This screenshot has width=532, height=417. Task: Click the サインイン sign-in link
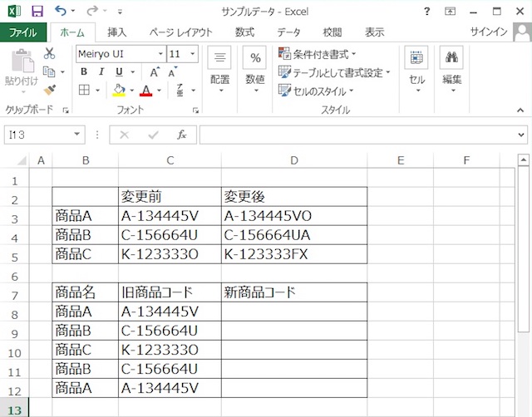(489, 32)
